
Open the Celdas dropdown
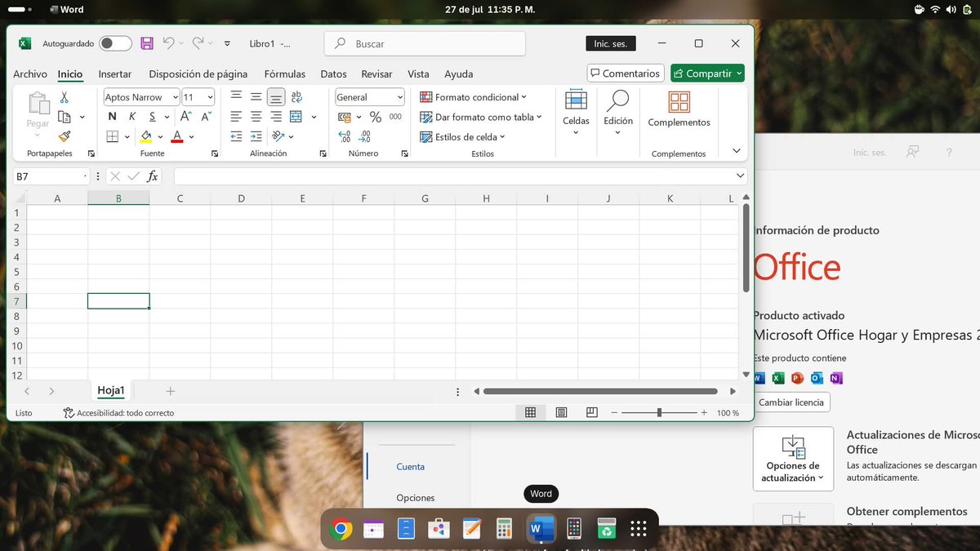pos(576,112)
